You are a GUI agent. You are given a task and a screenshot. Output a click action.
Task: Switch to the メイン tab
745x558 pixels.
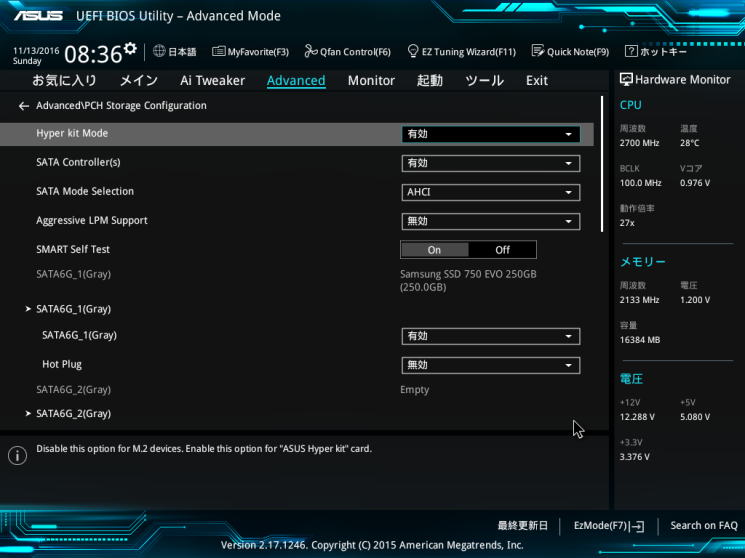139,80
